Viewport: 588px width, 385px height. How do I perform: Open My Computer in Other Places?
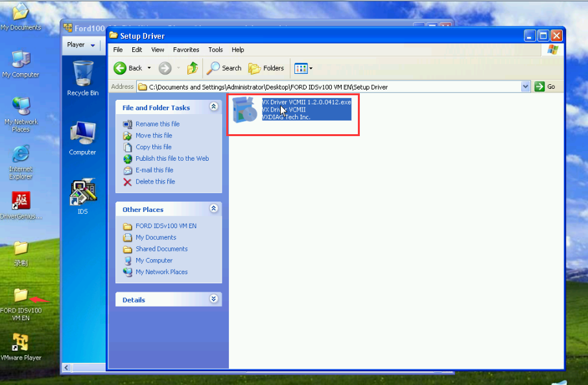(x=154, y=261)
